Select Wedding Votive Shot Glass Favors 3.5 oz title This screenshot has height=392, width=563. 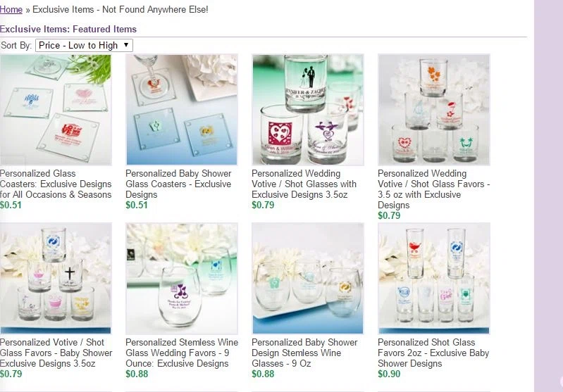click(x=434, y=189)
